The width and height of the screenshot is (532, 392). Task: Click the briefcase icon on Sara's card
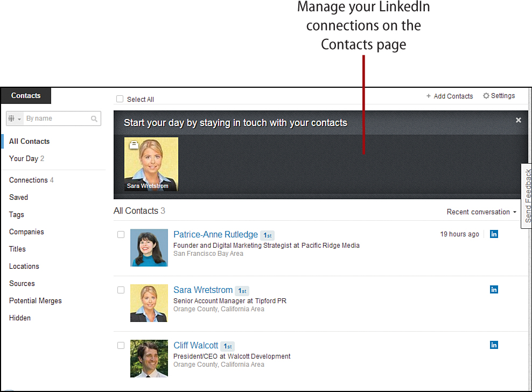pos(134,145)
